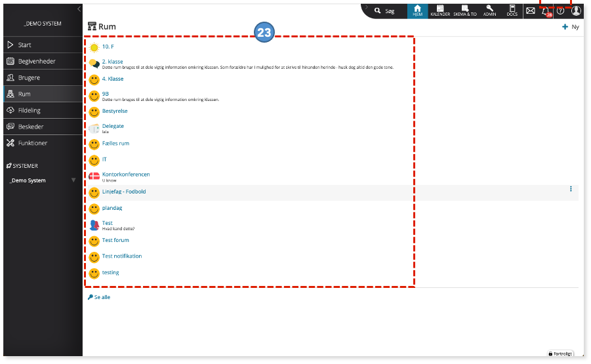Open the 10. F room
Viewport: 591px width, 364px height.
[x=108, y=47]
